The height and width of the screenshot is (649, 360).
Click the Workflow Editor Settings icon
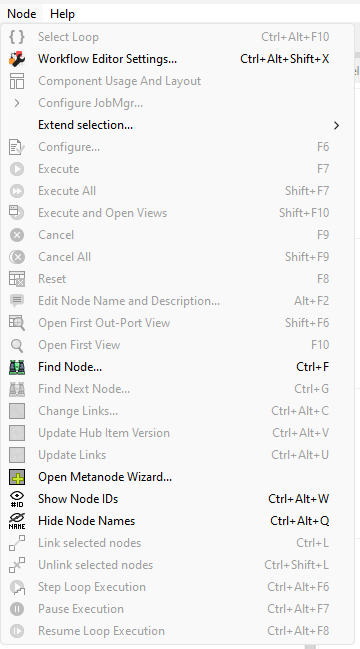pyautogui.click(x=17, y=59)
